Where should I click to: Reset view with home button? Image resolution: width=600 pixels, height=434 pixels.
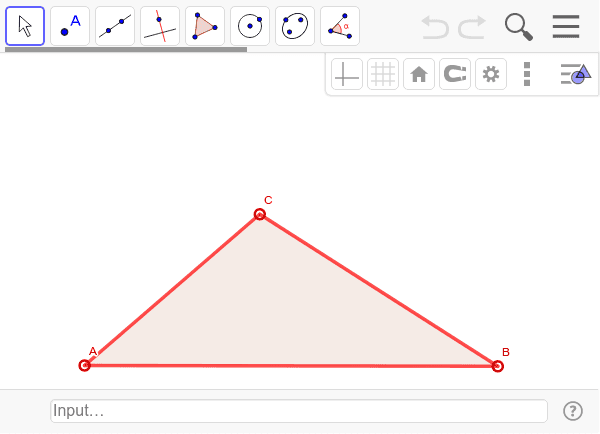tap(419, 74)
